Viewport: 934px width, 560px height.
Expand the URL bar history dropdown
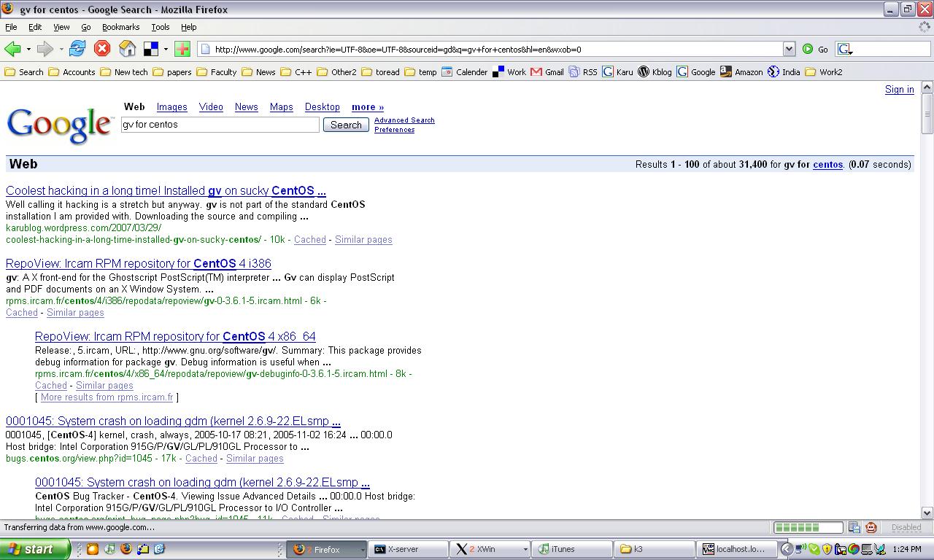click(789, 49)
